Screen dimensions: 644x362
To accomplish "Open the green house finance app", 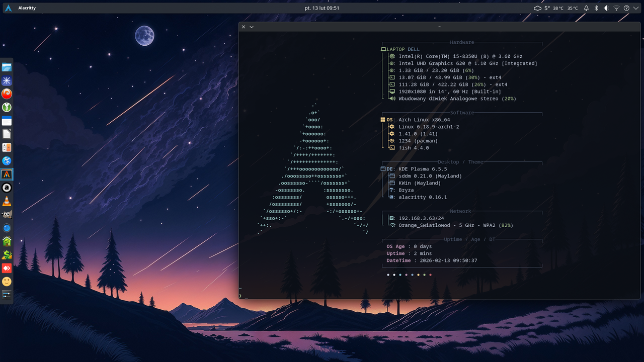I will coord(7,241).
